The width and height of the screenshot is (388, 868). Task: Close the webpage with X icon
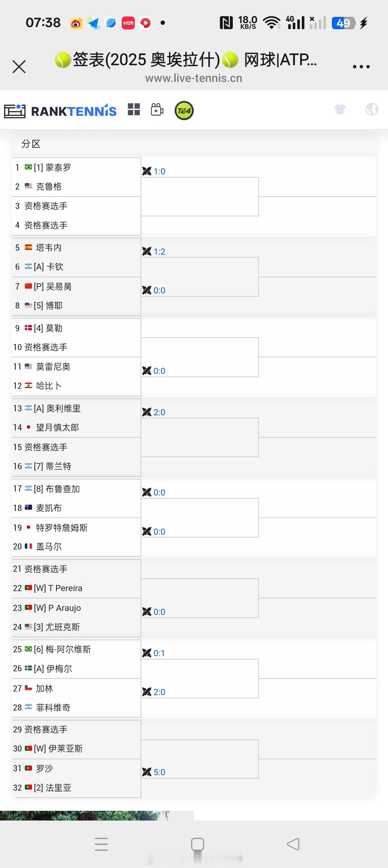pos(19,67)
